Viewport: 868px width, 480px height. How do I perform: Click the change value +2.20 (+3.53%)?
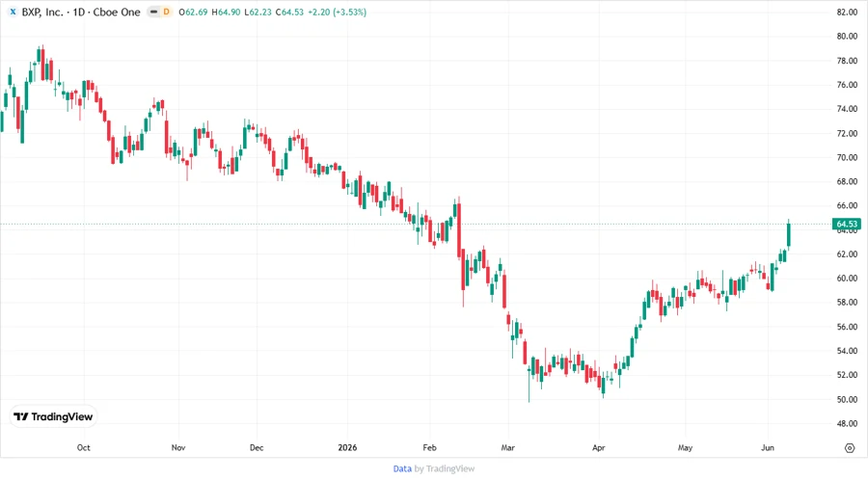(x=338, y=13)
